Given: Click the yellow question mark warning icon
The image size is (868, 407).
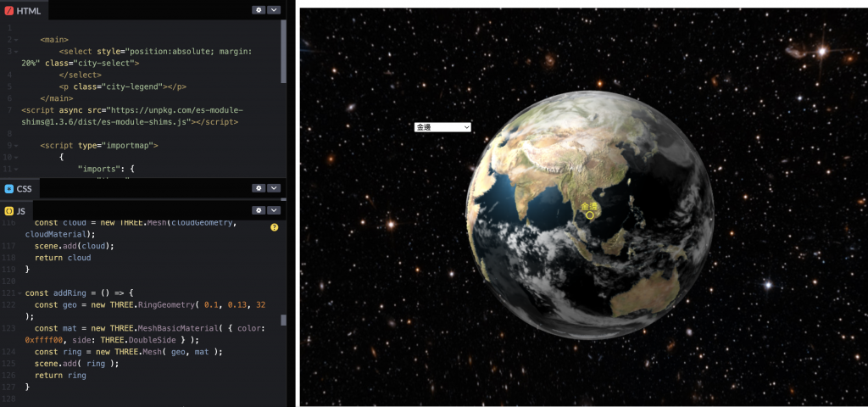Looking at the screenshot, I should 274,227.
